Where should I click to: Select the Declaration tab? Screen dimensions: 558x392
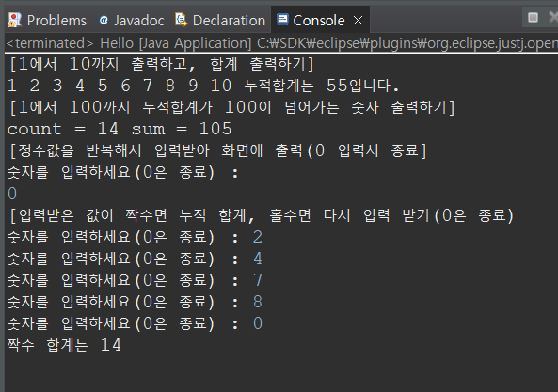point(220,21)
